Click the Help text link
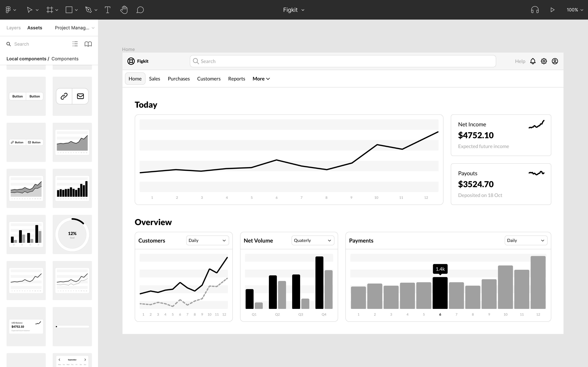Image resolution: width=588 pixels, height=367 pixels. (520, 61)
